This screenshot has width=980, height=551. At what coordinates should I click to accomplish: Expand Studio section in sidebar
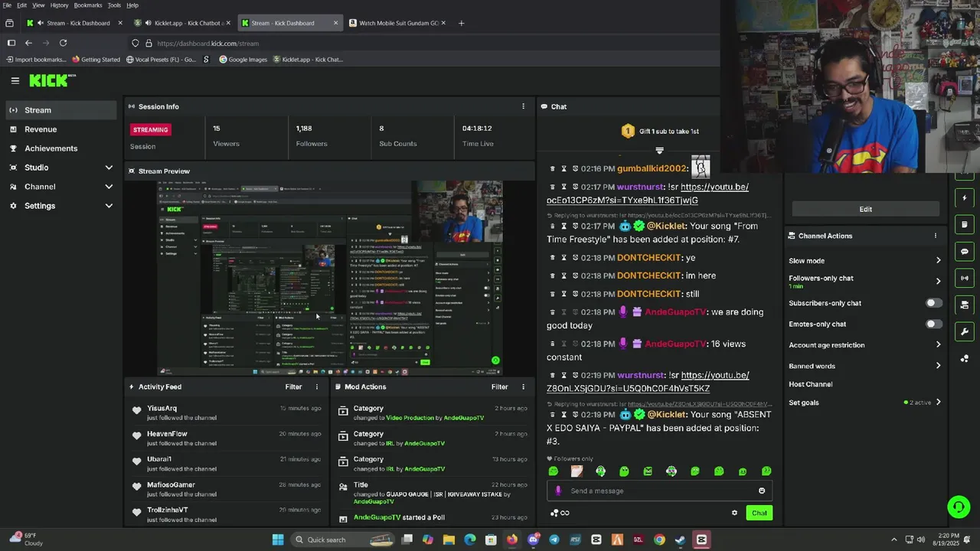[109, 168]
